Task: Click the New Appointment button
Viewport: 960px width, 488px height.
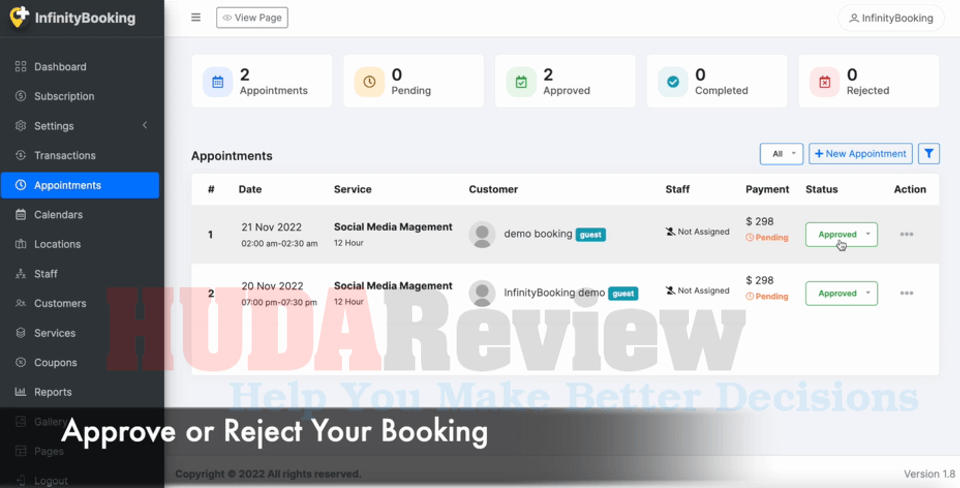Action: pos(861,154)
